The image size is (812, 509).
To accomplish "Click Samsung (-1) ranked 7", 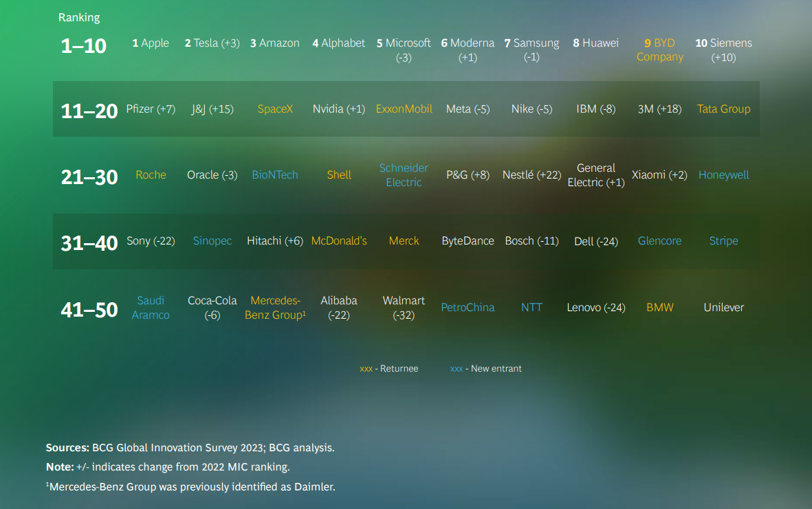I will 532,49.
